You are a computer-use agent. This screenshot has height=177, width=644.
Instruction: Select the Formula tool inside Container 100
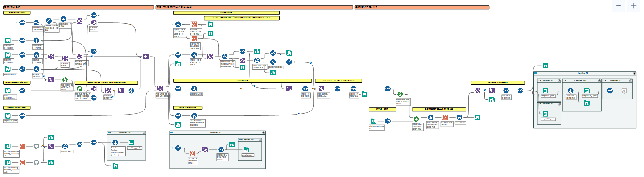570,91
